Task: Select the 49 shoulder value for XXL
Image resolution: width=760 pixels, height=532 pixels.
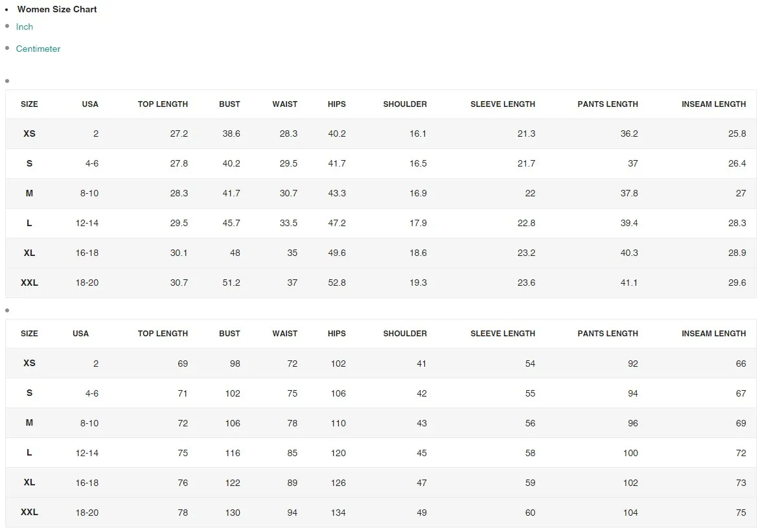Action: click(422, 513)
